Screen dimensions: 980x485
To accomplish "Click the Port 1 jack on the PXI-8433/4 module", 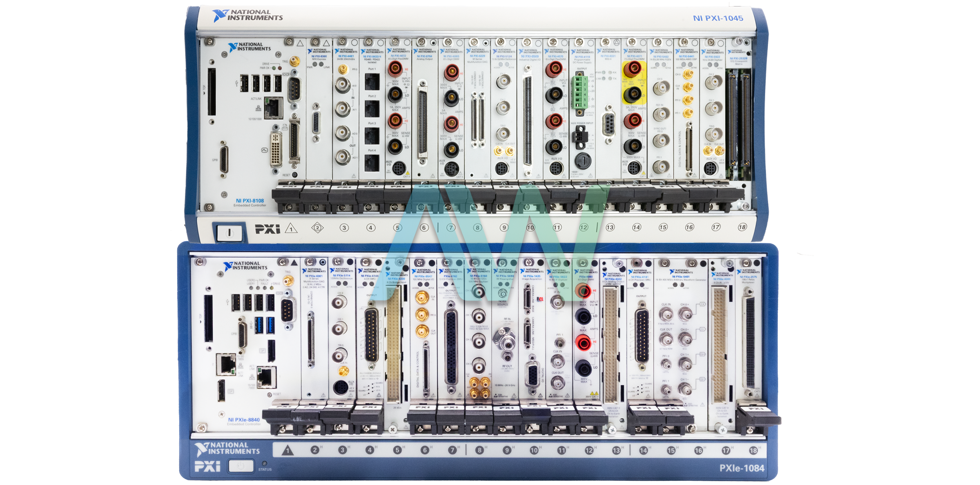I will [372, 81].
